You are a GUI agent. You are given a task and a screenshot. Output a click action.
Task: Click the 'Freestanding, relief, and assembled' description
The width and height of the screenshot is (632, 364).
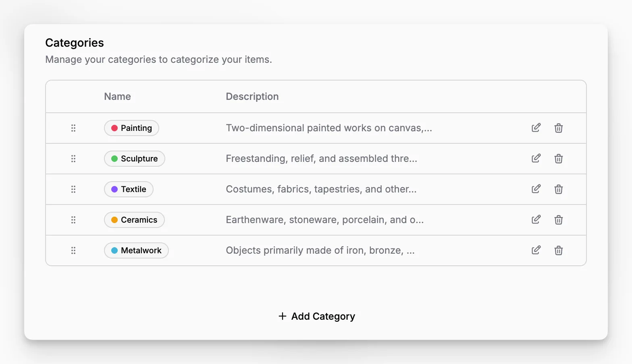[322, 159]
